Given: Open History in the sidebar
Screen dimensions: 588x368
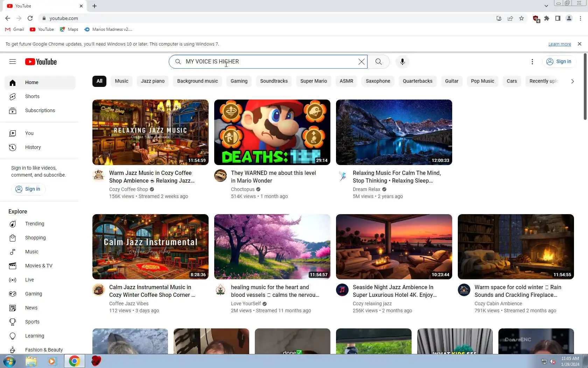Looking at the screenshot, I should [40, 147].
